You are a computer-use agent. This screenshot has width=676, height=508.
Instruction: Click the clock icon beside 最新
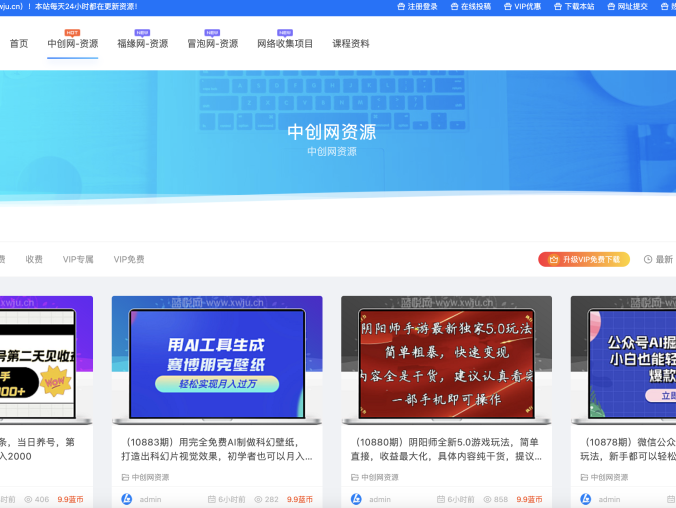[648, 259]
